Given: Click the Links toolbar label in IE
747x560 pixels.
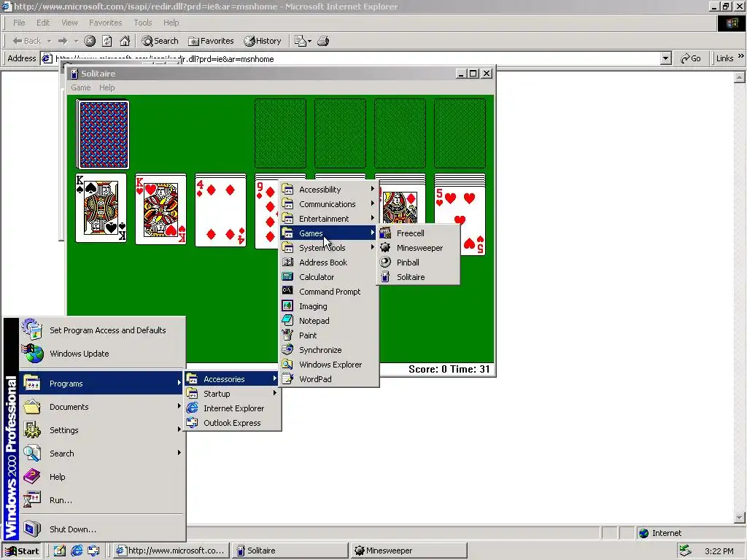Looking at the screenshot, I should 724,58.
